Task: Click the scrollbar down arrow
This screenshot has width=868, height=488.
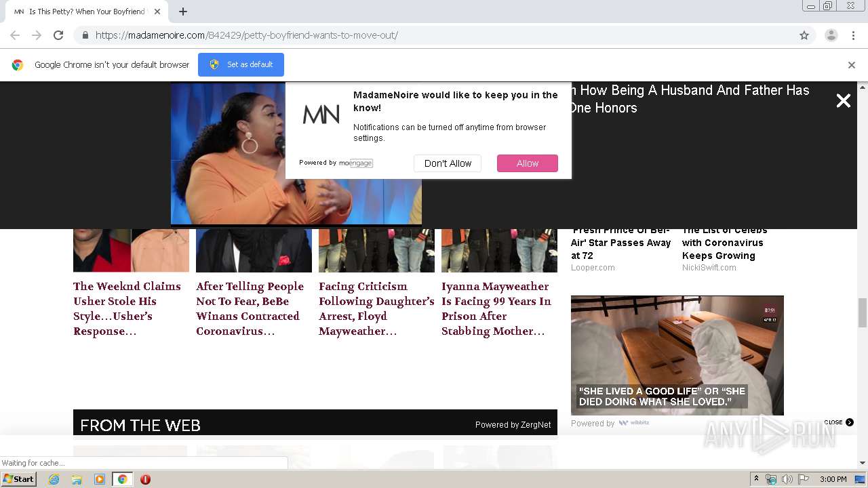Action: pyautogui.click(x=863, y=463)
